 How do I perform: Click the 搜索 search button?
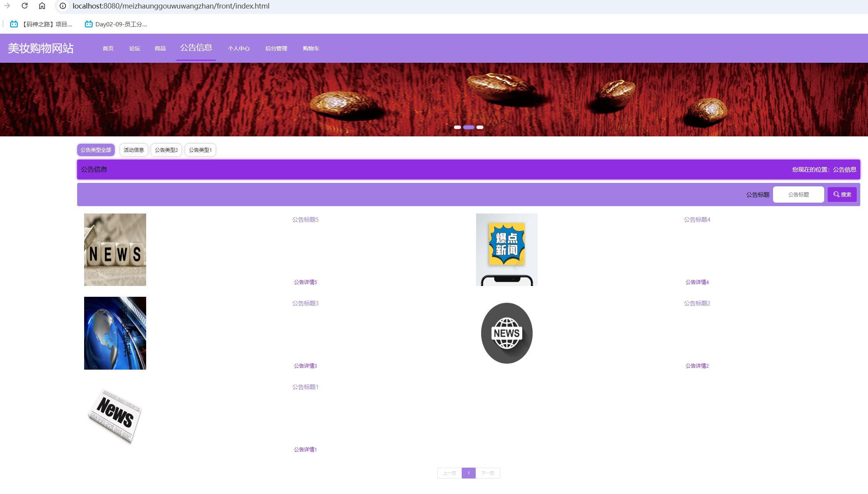point(842,195)
